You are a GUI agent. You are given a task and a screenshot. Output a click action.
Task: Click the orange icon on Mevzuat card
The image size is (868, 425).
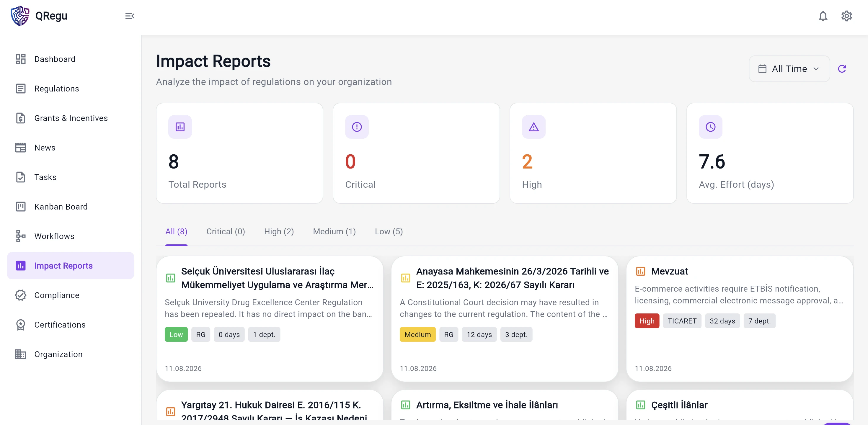coord(640,271)
